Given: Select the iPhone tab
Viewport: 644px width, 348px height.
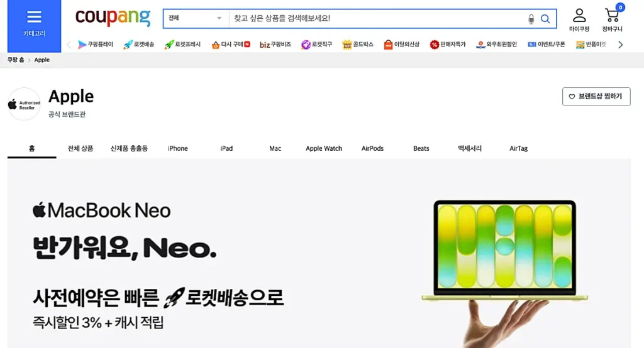Looking at the screenshot, I should point(178,148).
